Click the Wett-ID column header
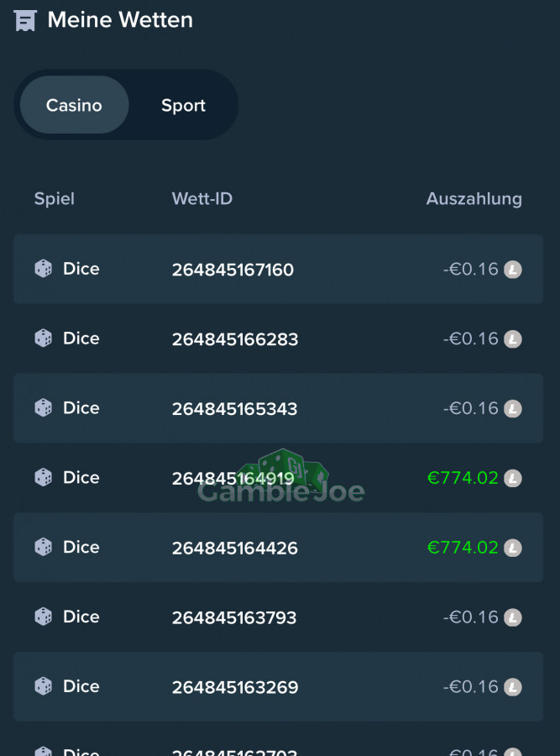The width and height of the screenshot is (560, 756). 202,198
